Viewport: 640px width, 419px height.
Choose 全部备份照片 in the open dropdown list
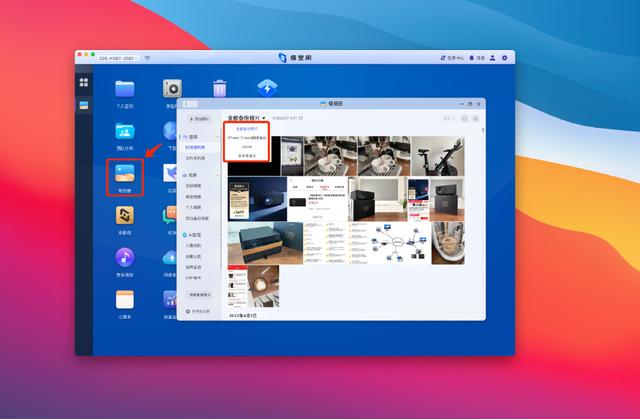point(247,129)
